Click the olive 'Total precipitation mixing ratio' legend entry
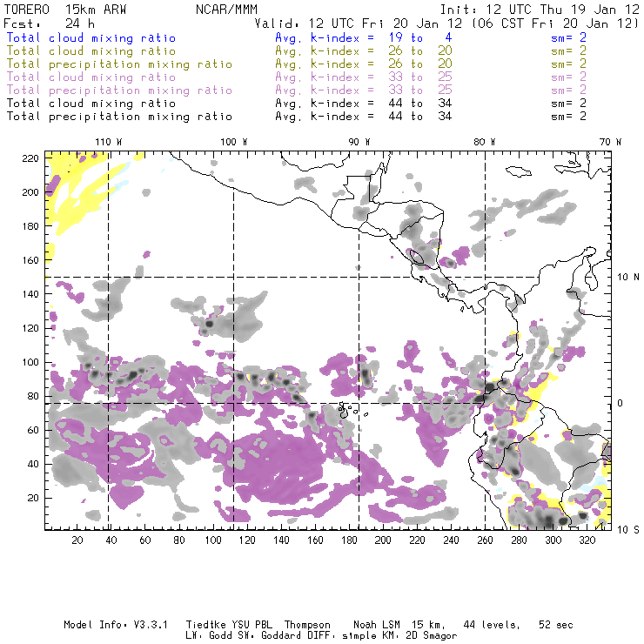644x644 pixels. [119, 64]
